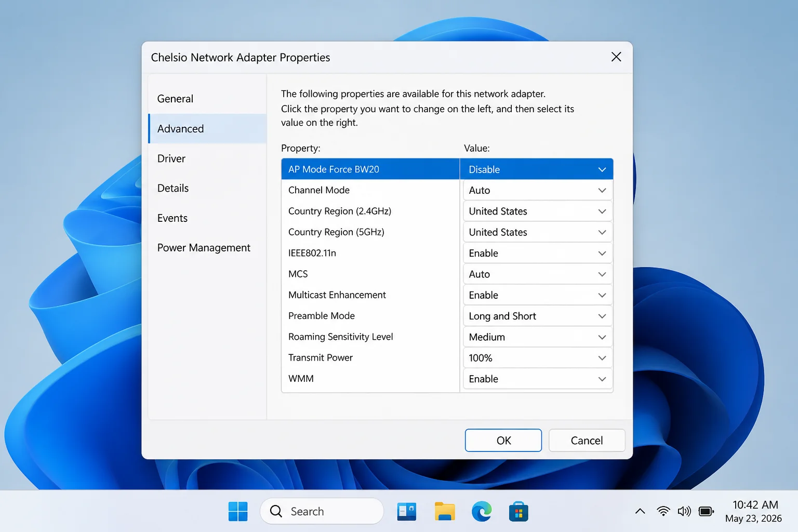Select the WMM property row
This screenshot has height=532, width=798.
[x=370, y=379]
